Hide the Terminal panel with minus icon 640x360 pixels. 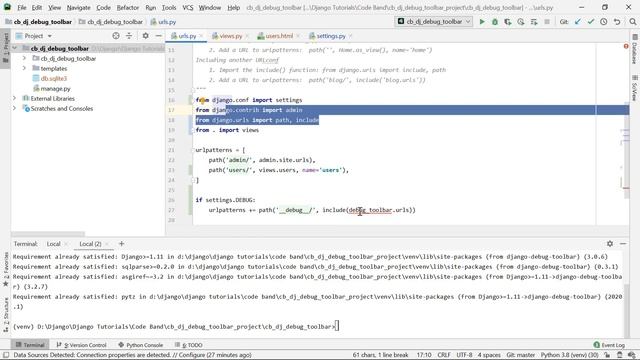click(623, 243)
